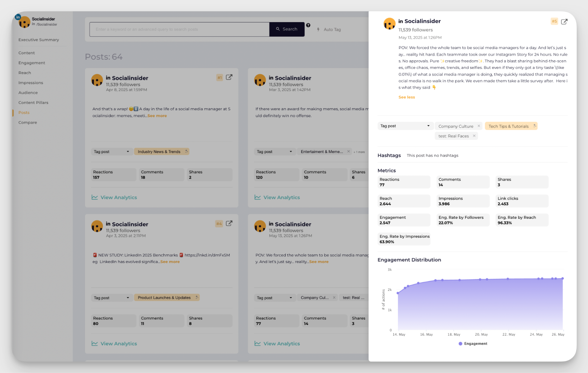The width and height of the screenshot is (588, 373).
Task: Click Impressions 3.986 metric
Action: 463,201
